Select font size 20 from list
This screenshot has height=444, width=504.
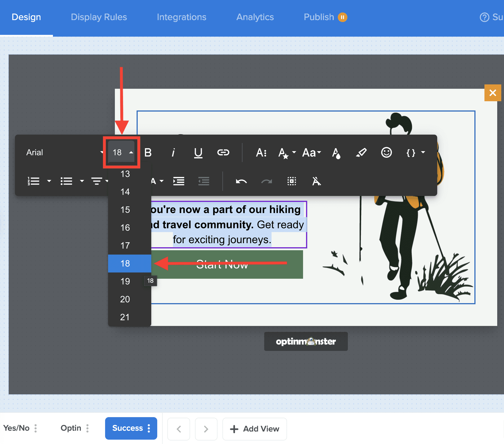(x=125, y=299)
